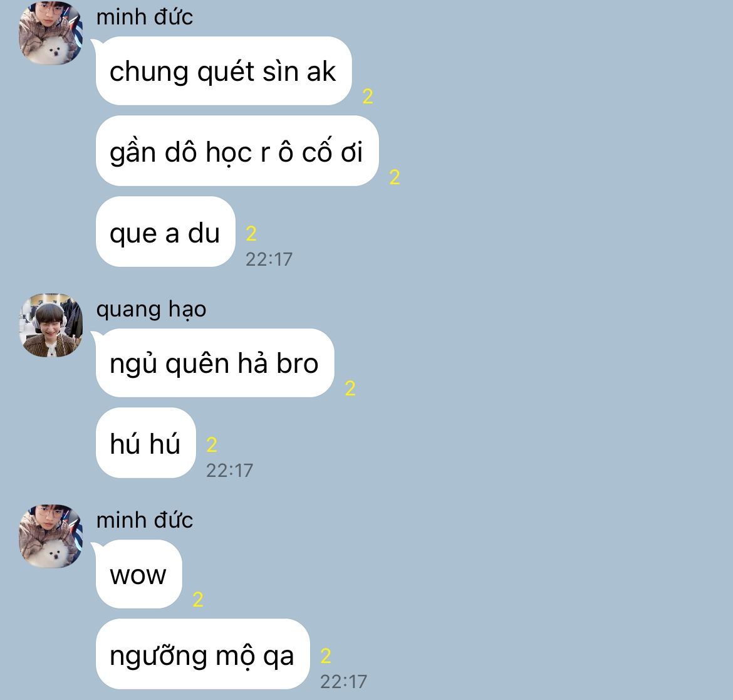
Task: Select the 'chung quét sìn ak' message bubble
Action: [x=224, y=71]
